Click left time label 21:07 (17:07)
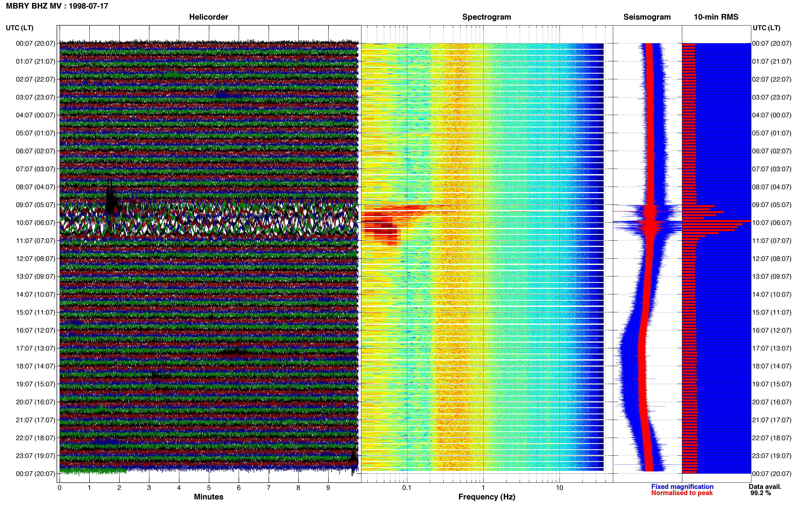The width and height of the screenshot is (812, 508). click(36, 420)
